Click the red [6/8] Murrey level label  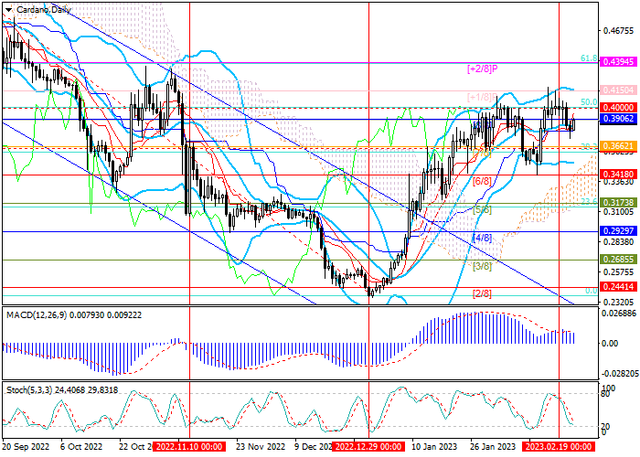pos(481,181)
